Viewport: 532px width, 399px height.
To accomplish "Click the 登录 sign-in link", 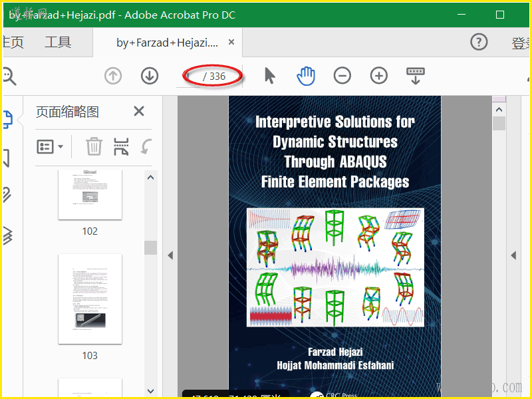I will click(x=521, y=43).
